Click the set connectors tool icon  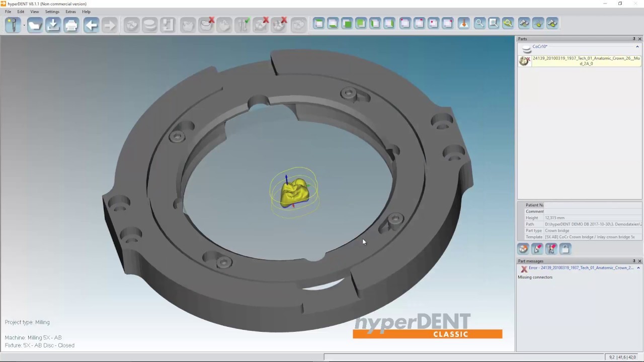click(x=551, y=249)
